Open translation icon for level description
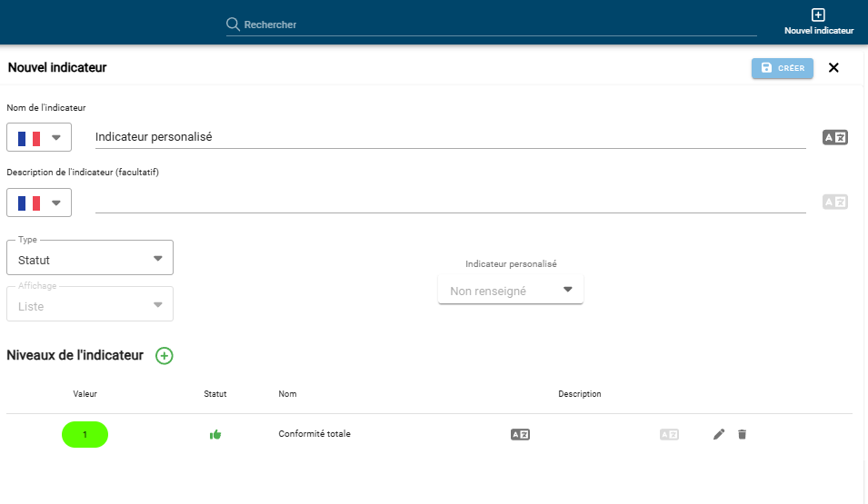This screenshot has width=868, height=504. 669,435
